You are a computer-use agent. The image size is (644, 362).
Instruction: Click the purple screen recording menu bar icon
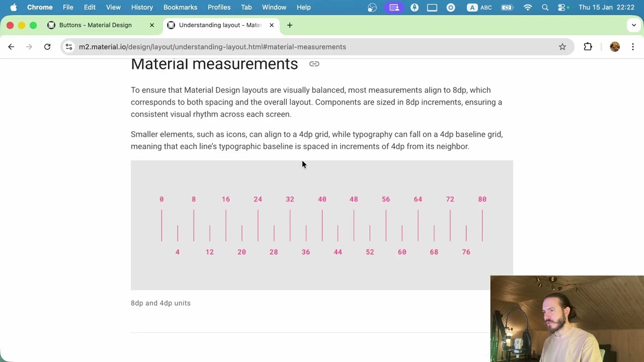point(394,7)
